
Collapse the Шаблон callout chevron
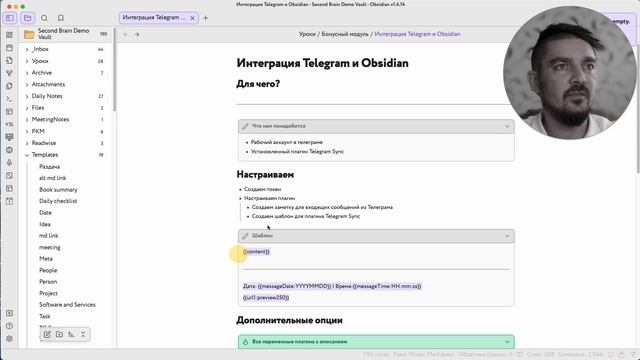[507, 236]
